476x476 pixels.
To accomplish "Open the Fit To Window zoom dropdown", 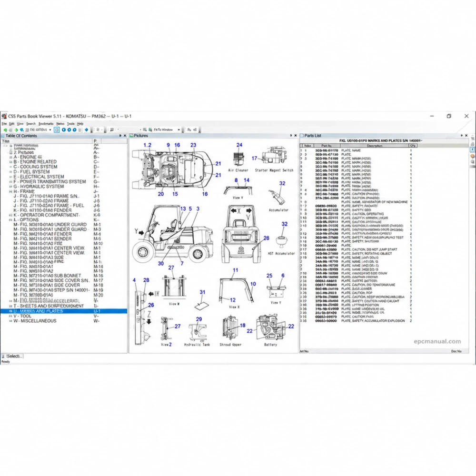I will pyautogui.click(x=179, y=130).
